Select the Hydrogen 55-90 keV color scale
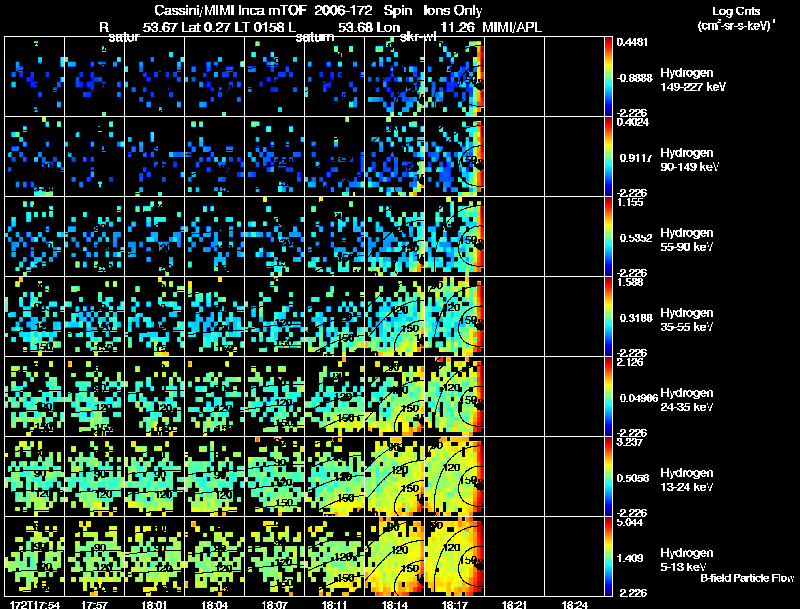800x609 pixels. 609,237
